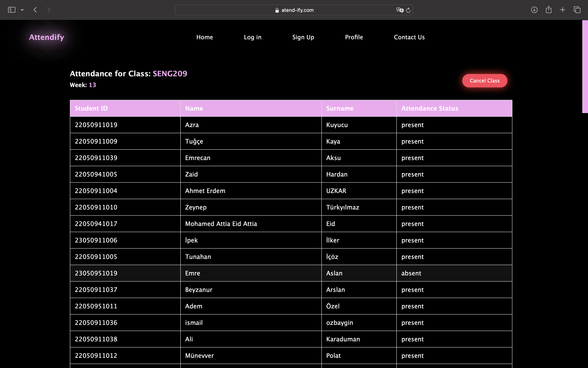Open the Share icon in toolbar

[548, 10]
